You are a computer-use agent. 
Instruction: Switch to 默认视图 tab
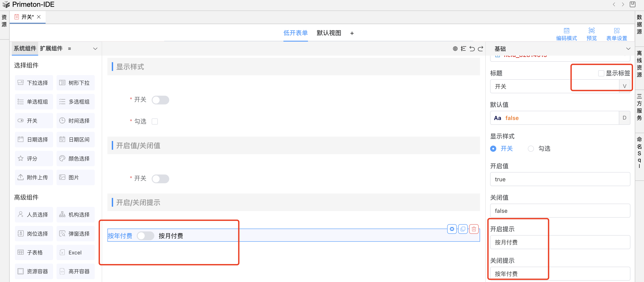329,33
